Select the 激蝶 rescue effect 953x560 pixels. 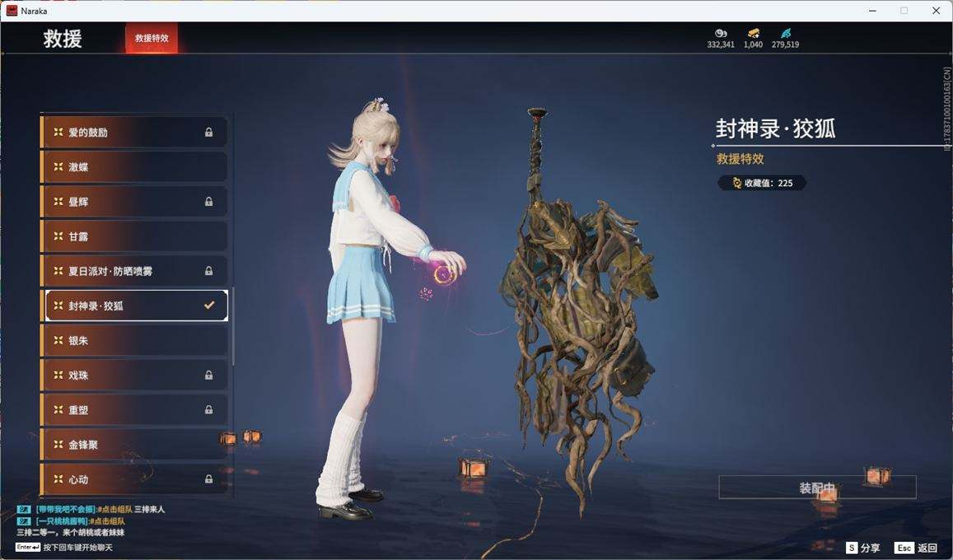[134, 166]
